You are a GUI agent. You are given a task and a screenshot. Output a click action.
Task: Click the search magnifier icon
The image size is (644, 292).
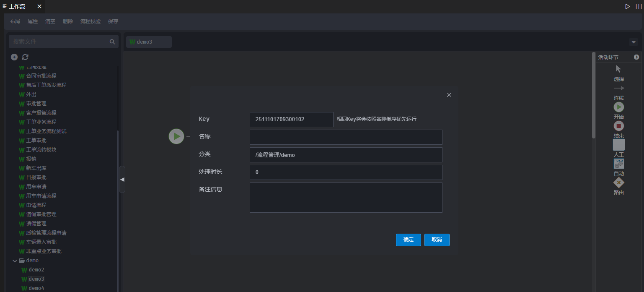112,42
